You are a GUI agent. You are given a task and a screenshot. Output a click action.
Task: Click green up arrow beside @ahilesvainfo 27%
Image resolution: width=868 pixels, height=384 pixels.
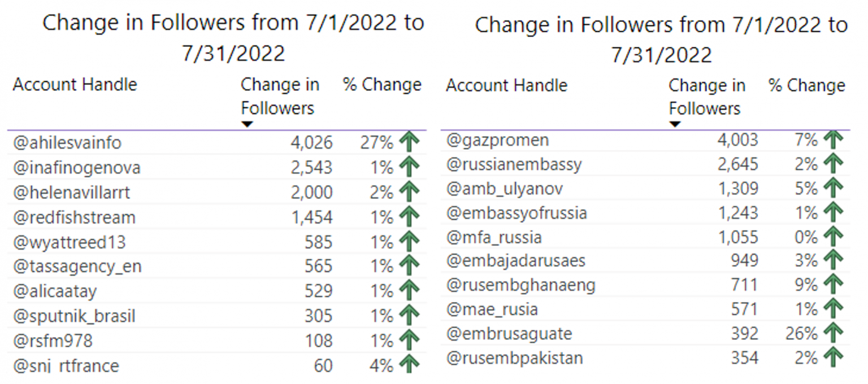pyautogui.click(x=410, y=142)
